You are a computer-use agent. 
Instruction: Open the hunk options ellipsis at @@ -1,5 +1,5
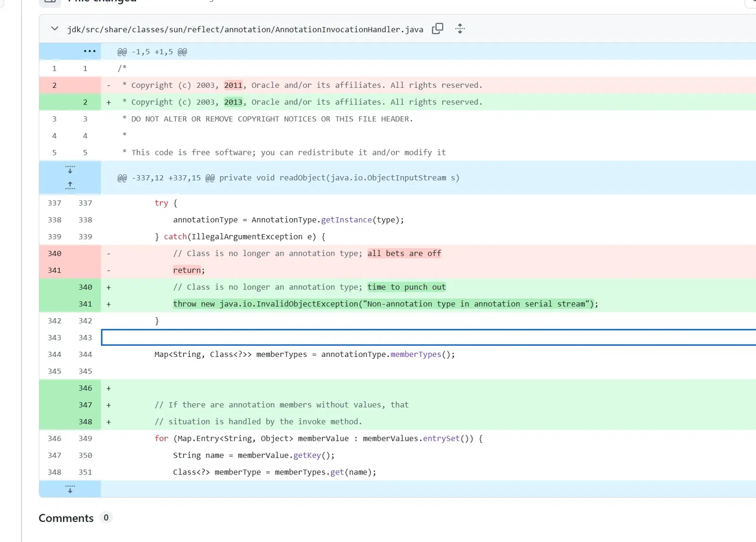(x=89, y=51)
